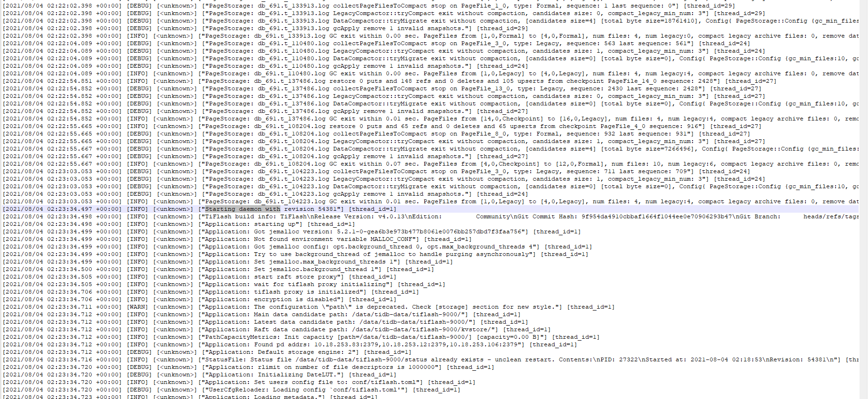
Task: Click the PathCapacityMetrics Init capacity line
Action: click(301, 337)
